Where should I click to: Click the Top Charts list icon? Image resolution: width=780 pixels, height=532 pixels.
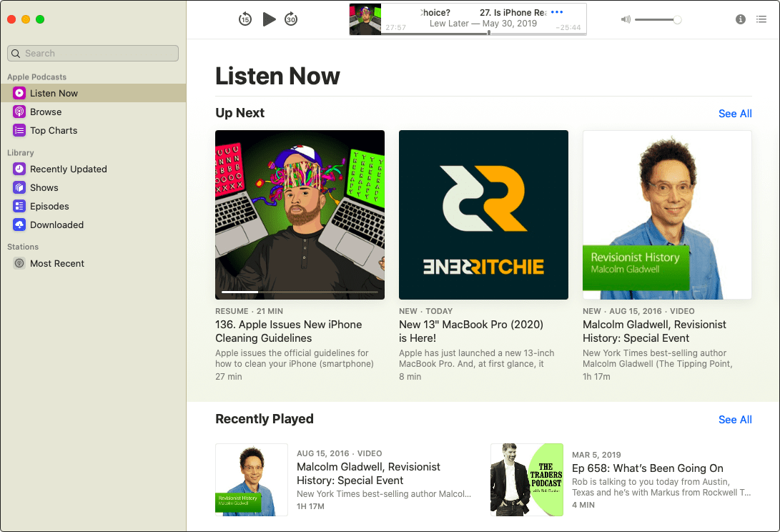(x=19, y=130)
